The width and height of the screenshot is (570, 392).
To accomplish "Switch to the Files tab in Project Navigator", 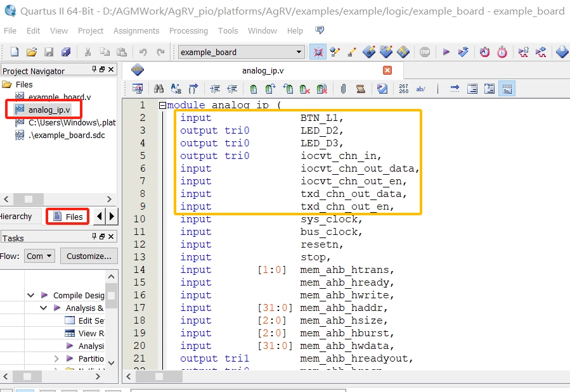I will [x=68, y=217].
